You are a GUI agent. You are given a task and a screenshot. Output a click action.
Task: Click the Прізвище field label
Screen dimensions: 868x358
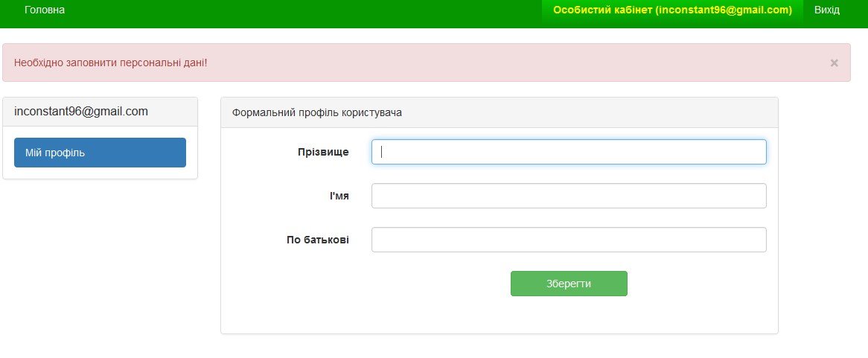point(323,152)
